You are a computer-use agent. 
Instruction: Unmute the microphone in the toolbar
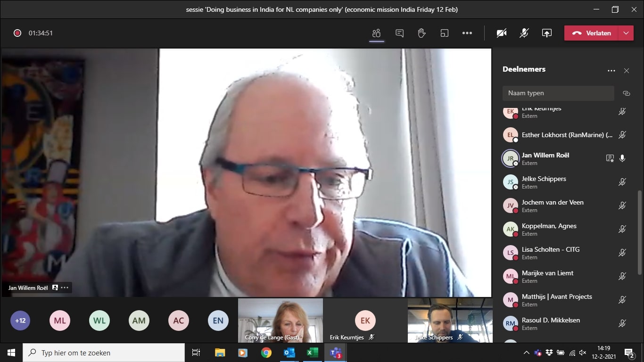click(524, 33)
